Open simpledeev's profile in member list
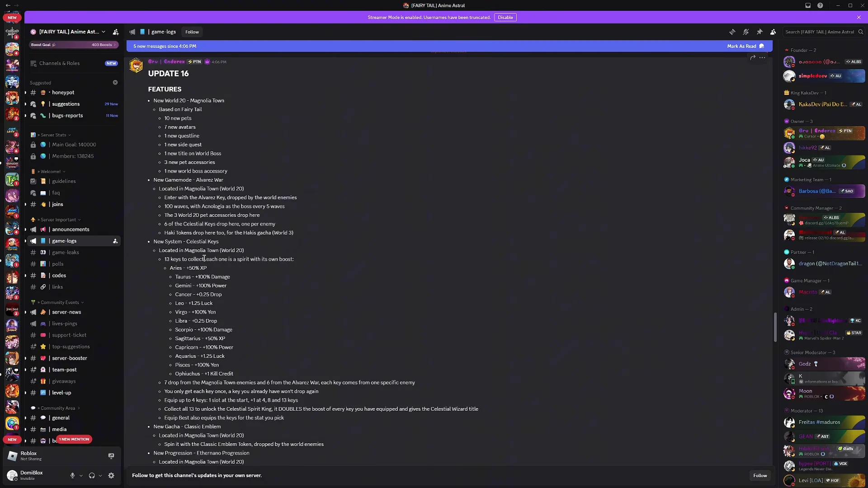This screenshot has height=488, width=868. [824, 76]
